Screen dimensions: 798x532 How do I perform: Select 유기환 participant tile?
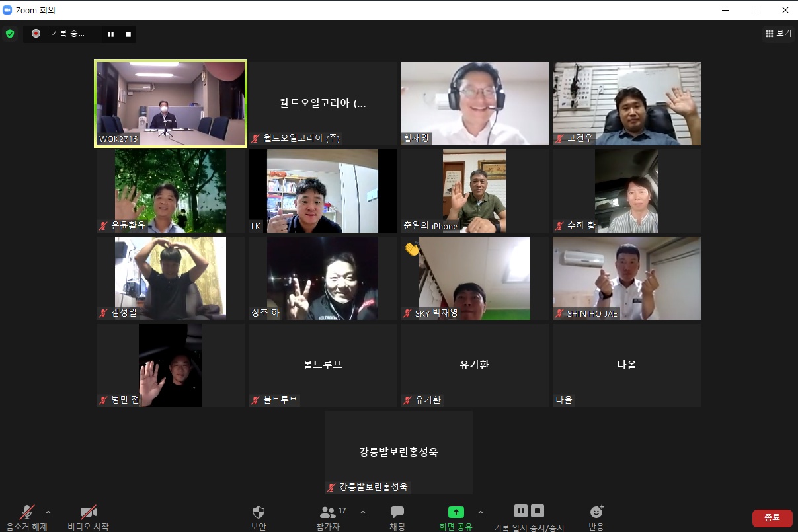point(475,365)
